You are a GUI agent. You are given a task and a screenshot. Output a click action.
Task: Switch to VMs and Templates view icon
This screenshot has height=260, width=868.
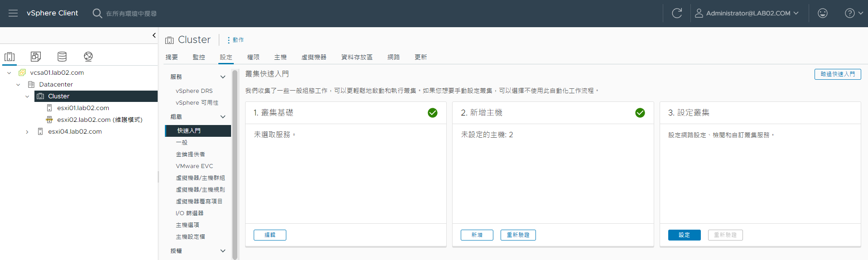[36, 57]
